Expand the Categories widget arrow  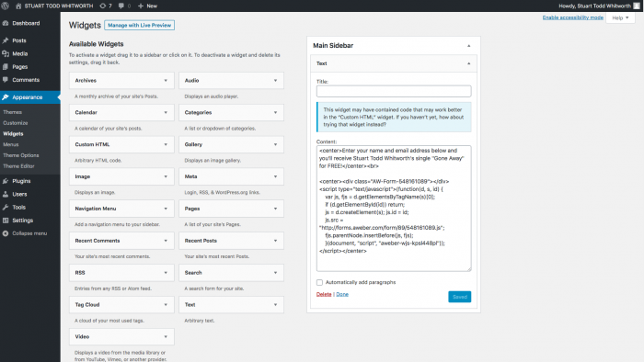tap(276, 112)
